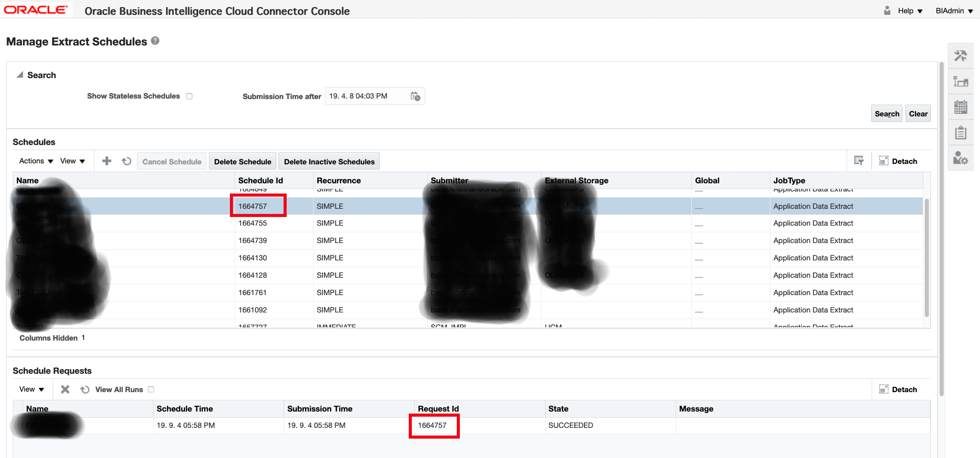Click the Schedules table vertical scrollbar
The image size is (980, 458).
(926, 255)
